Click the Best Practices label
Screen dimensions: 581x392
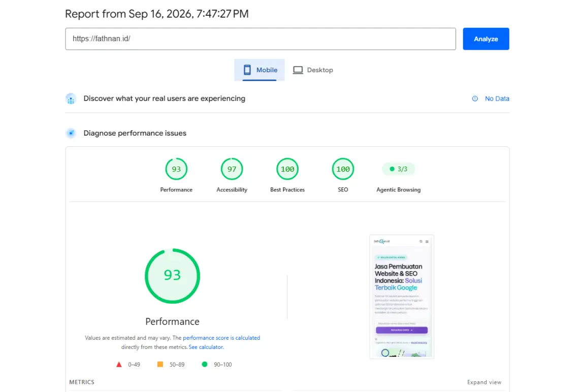tap(287, 190)
